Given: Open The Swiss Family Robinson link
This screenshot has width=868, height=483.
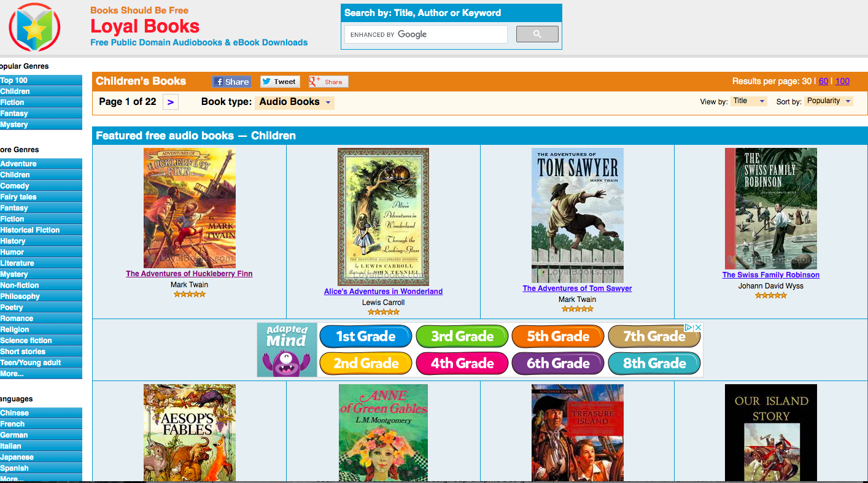Looking at the screenshot, I should (771, 275).
